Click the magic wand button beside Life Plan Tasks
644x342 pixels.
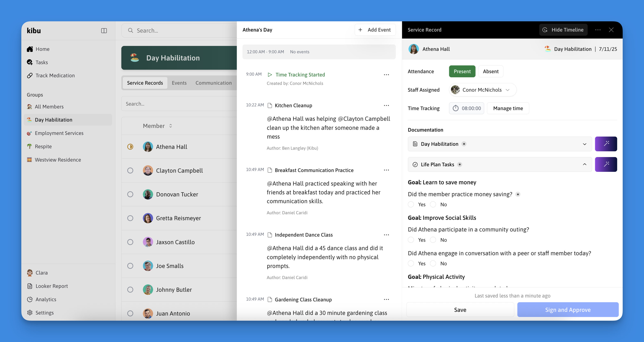tap(605, 164)
